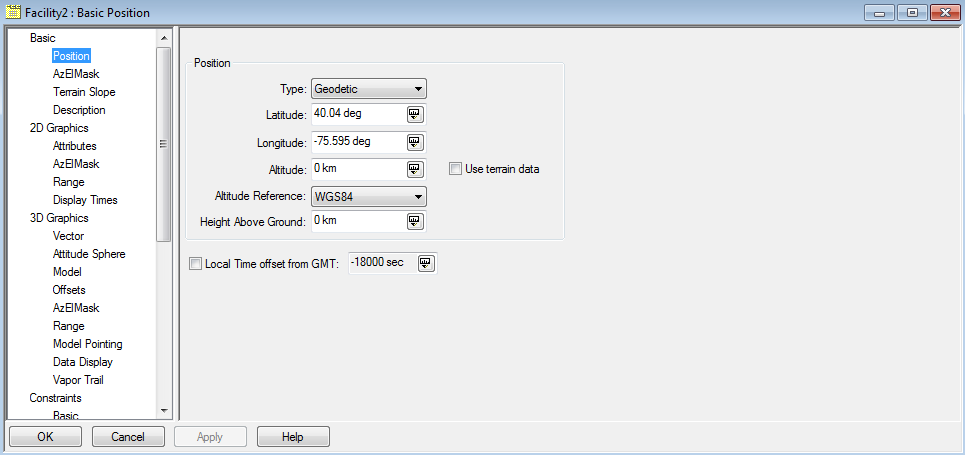The image size is (965, 455).
Task: Click tree panel scroll up arrow
Action: (164, 38)
